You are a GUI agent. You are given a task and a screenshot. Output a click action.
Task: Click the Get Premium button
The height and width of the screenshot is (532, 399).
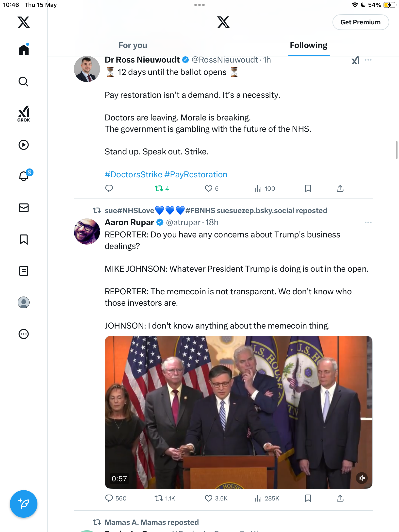point(361,22)
